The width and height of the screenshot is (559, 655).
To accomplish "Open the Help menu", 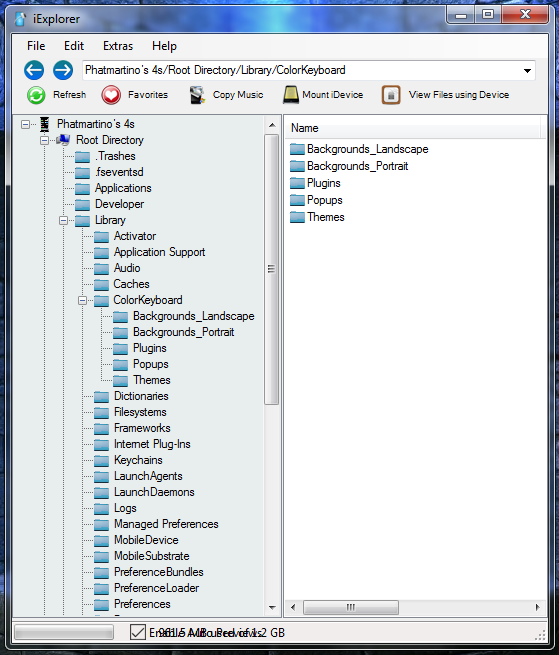I will (164, 46).
